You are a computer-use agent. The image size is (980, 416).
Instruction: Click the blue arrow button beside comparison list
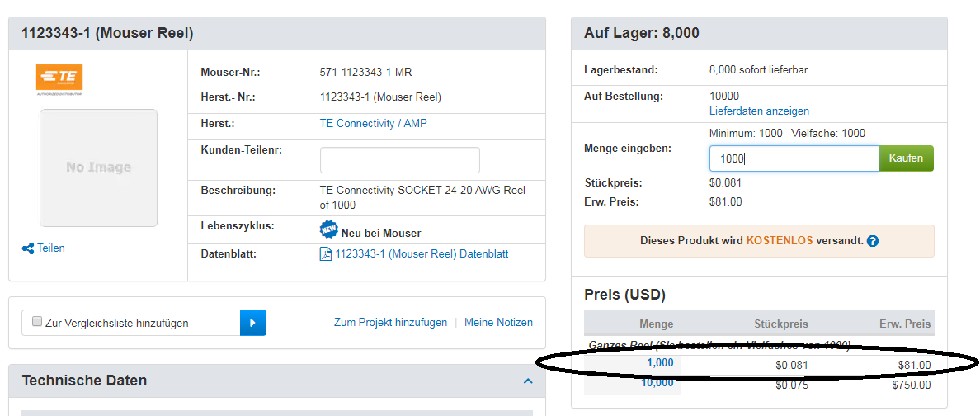pyautogui.click(x=253, y=323)
